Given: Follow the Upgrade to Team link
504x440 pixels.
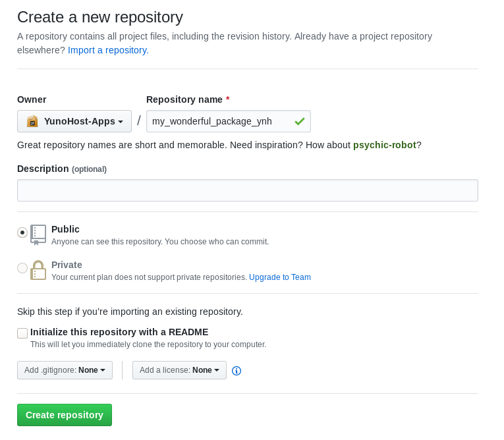Looking at the screenshot, I should [280, 277].
